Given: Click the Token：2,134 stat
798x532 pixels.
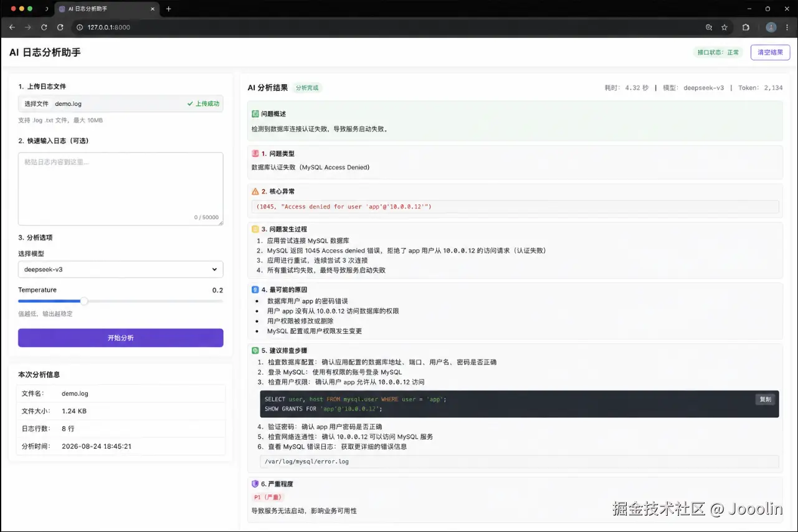Looking at the screenshot, I should [761, 88].
